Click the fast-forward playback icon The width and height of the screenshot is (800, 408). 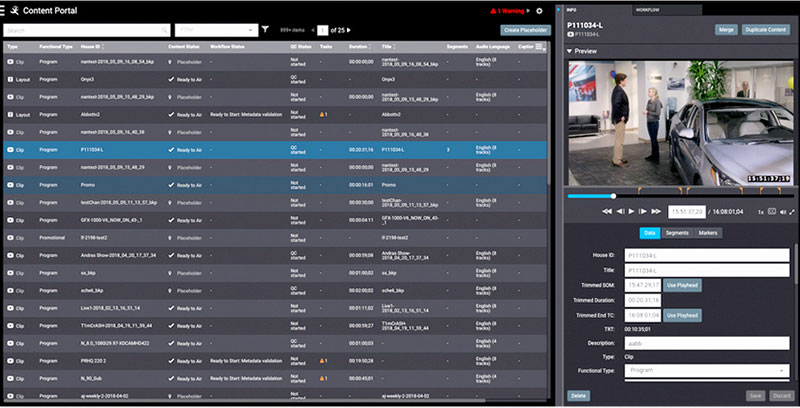click(658, 212)
